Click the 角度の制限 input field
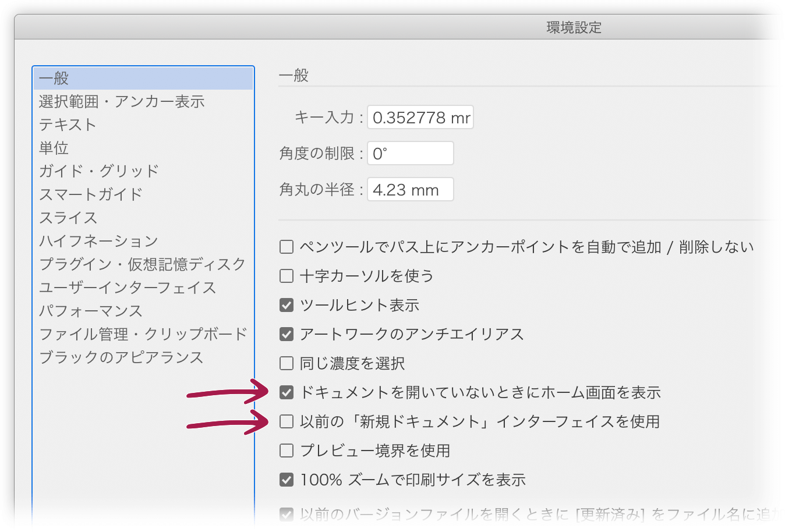The height and width of the screenshot is (532, 785). [x=411, y=154]
